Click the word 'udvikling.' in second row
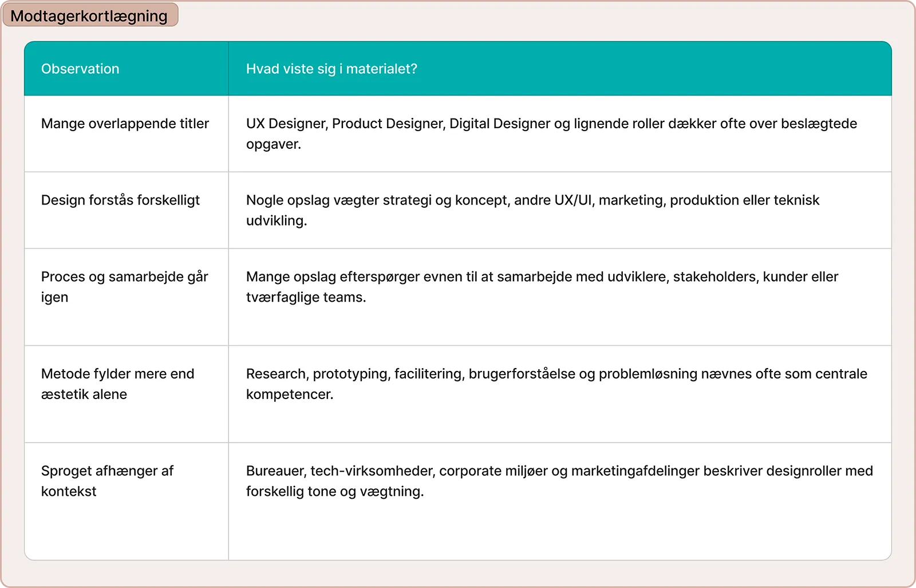 coord(277,220)
